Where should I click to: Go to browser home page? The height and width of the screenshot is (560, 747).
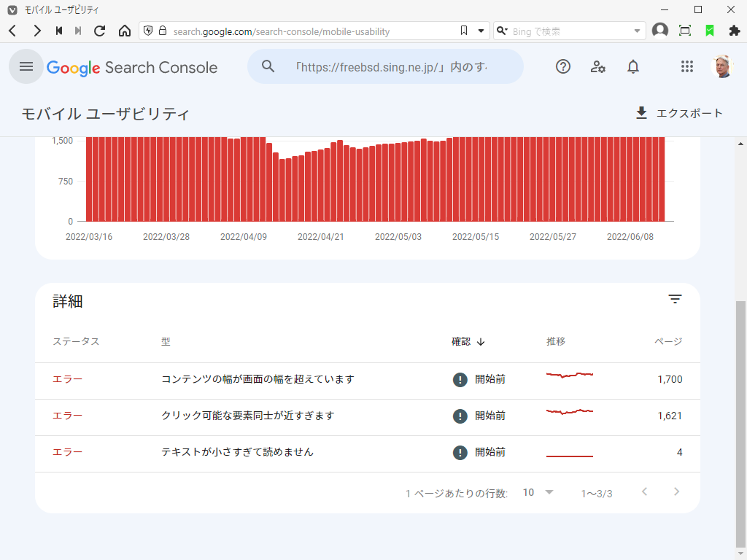tap(124, 31)
